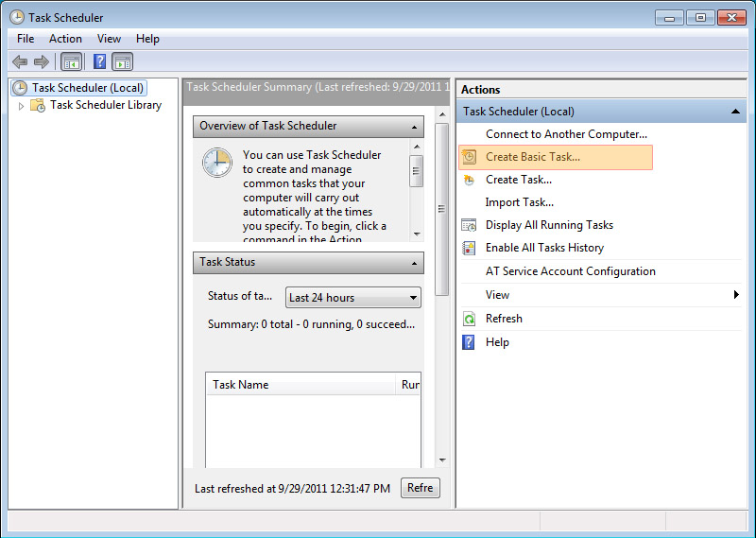
Task: Click the Task Name column header
Action: point(301,385)
